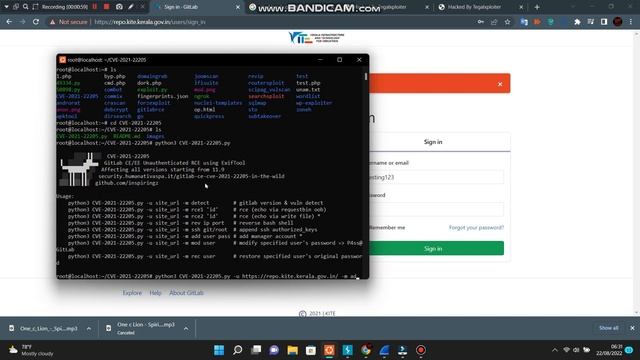Go back in the browser
640x360 pixels.
[9, 22]
